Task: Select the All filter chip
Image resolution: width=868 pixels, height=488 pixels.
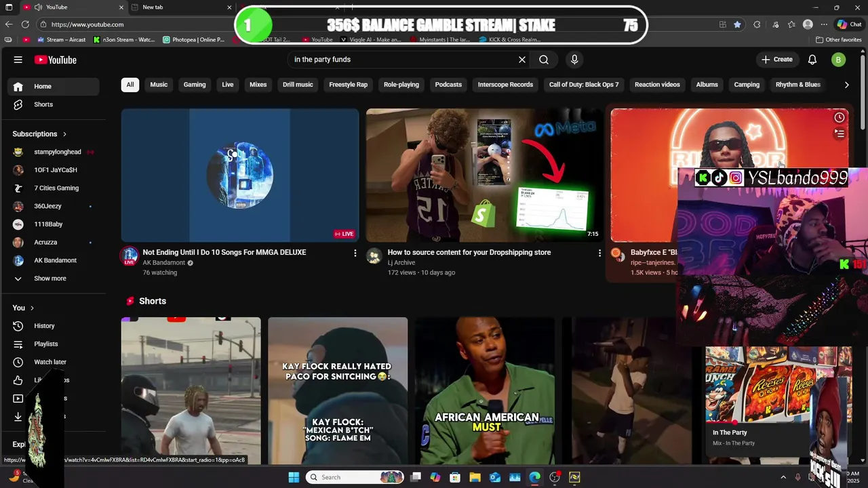Action: 130,85
